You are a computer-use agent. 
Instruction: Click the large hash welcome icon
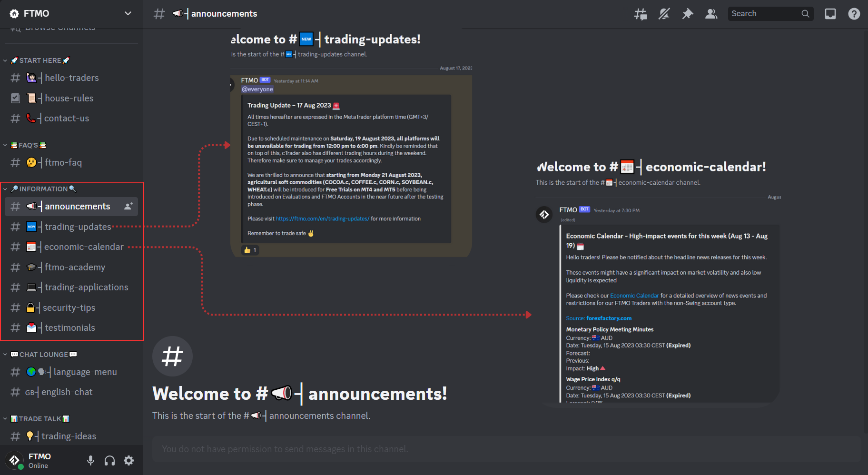coord(172,356)
